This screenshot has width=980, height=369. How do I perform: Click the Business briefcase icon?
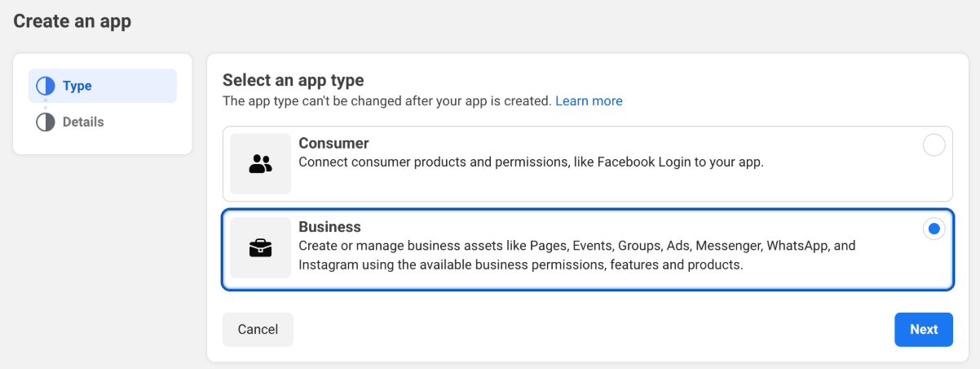(260, 247)
